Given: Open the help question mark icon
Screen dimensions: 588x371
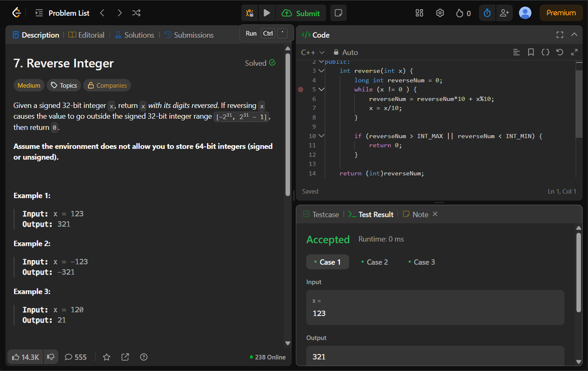Looking at the screenshot, I should click(x=144, y=357).
